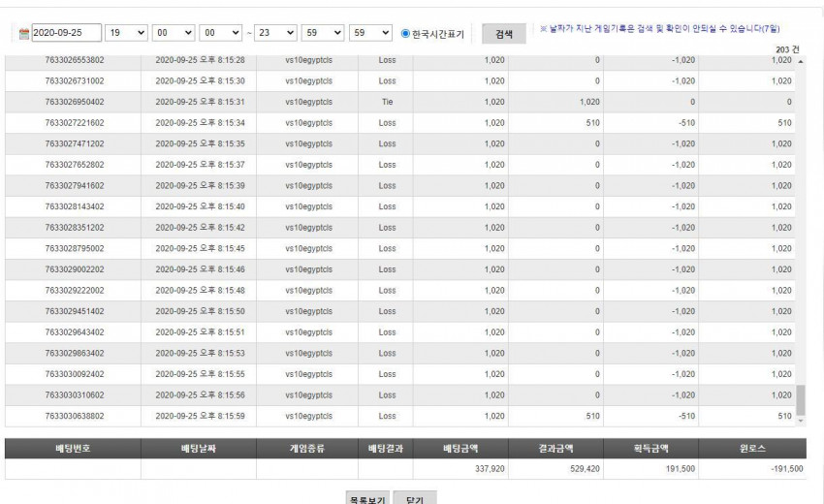Select the Tie result row 7633026950402
The height and width of the screenshot is (504, 824).
click(x=400, y=102)
